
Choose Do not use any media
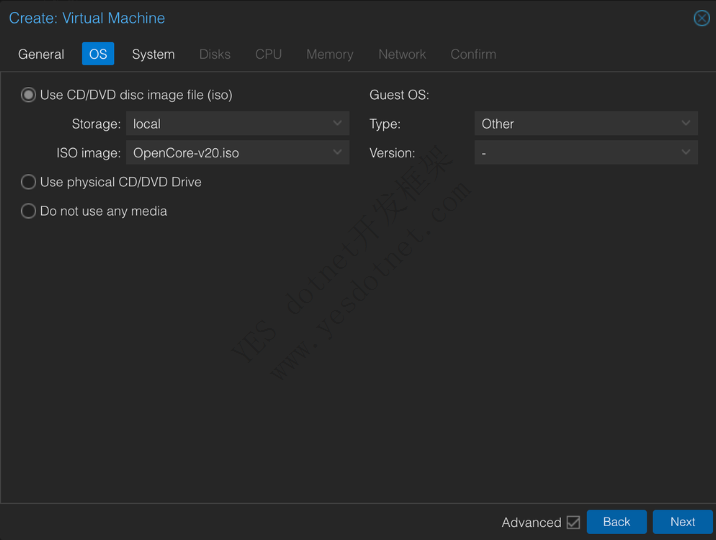[x=28, y=211]
